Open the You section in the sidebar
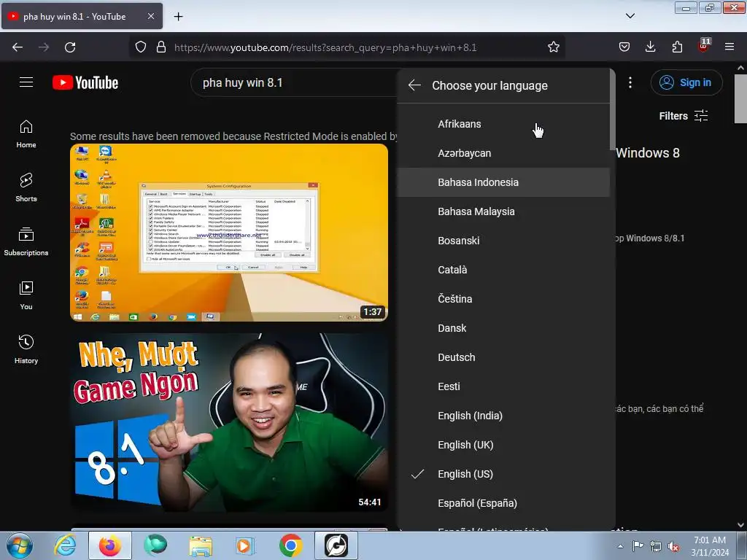This screenshot has width=747, height=560. click(x=26, y=296)
